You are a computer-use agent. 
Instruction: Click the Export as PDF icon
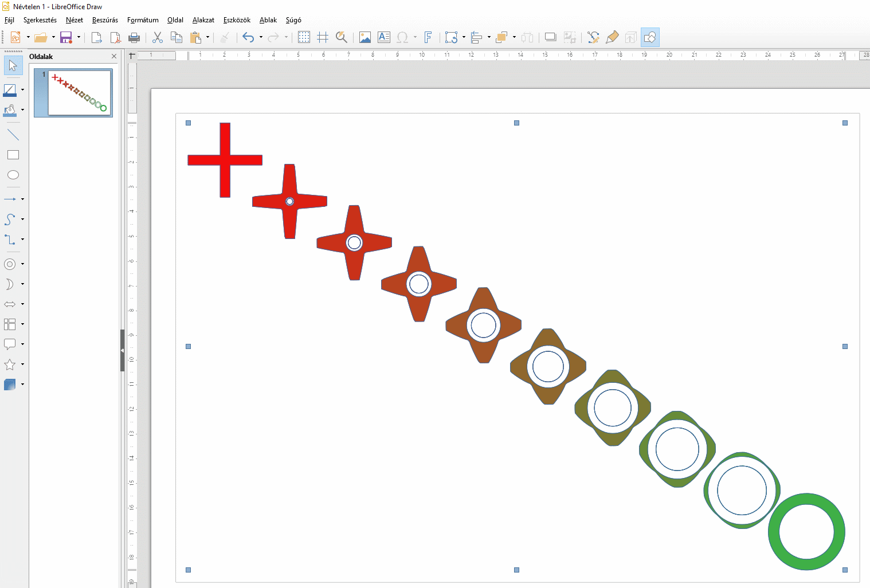pos(115,38)
